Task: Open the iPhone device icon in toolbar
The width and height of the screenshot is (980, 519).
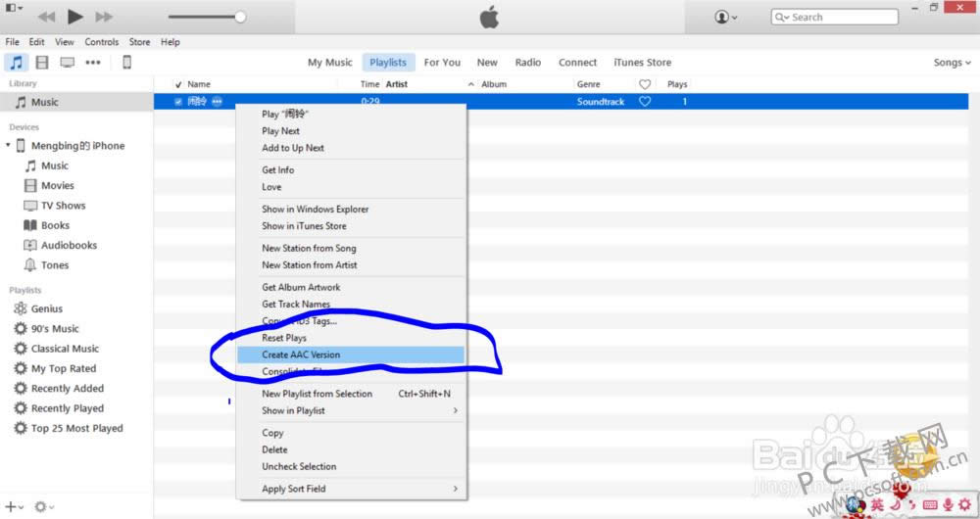Action: 126,63
